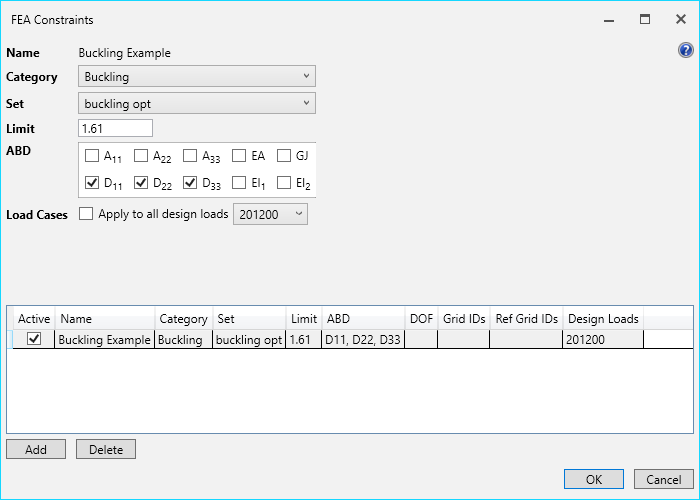Click the Ref Grid IDs column header
Image resolution: width=700 pixels, height=500 pixels.
pos(526,319)
